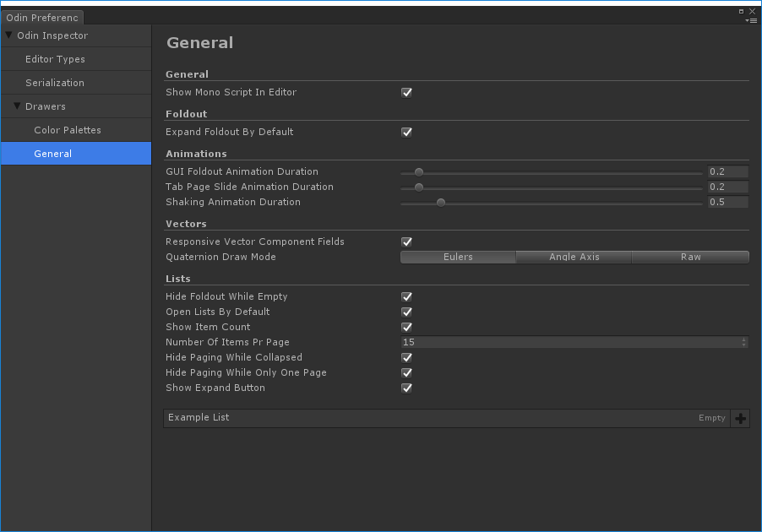Click the Eulers draw mode button
This screenshot has height=532, width=762.
[x=458, y=257]
